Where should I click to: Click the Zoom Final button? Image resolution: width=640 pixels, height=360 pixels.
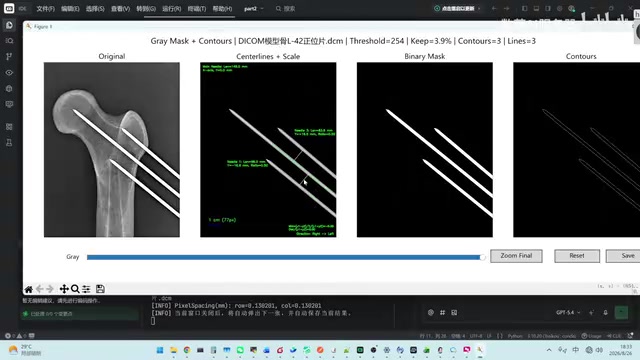[x=516, y=256]
